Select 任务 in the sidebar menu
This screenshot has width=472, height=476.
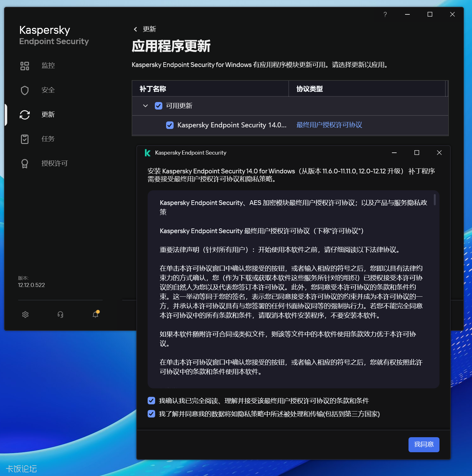click(x=48, y=139)
